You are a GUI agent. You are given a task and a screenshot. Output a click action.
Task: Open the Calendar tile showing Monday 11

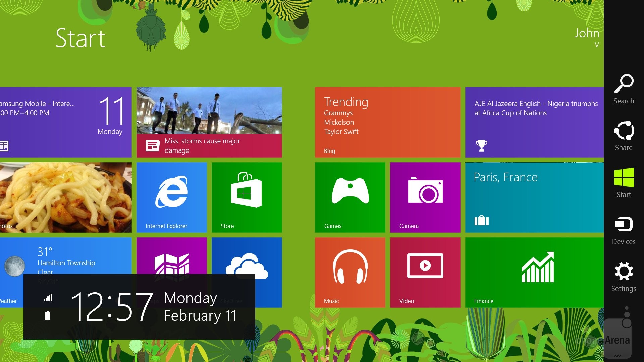[66, 122]
